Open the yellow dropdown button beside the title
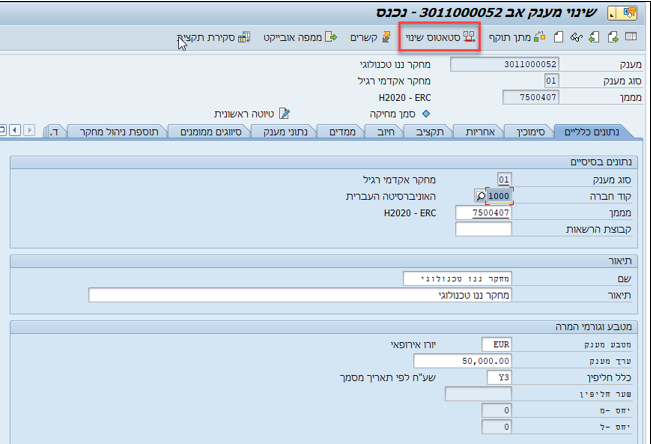Viewport: 651px width, 444px height. pyautogui.click(x=612, y=13)
